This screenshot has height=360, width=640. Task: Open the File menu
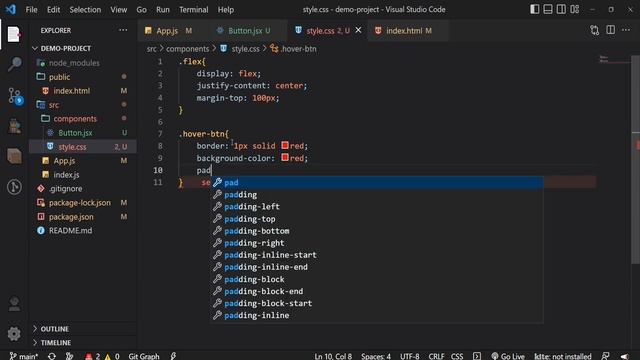[x=31, y=9]
